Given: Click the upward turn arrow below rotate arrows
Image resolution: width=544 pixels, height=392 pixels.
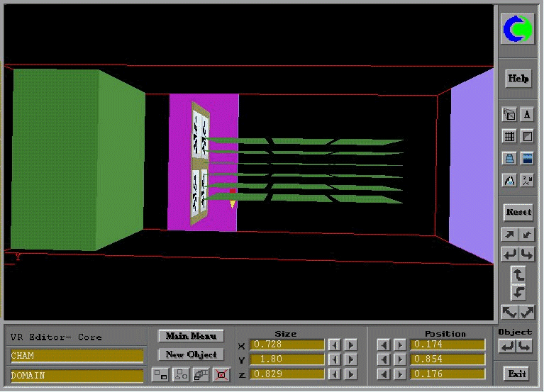Looking at the screenshot, I should coord(518,275).
